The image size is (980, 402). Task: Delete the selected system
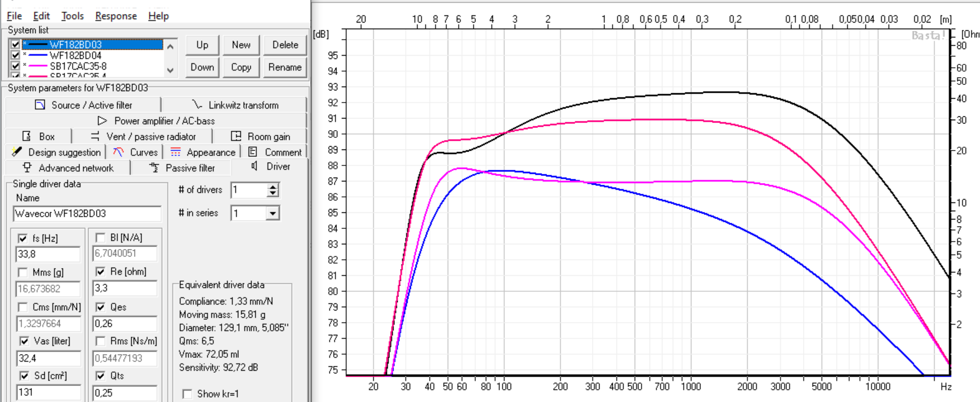point(285,45)
